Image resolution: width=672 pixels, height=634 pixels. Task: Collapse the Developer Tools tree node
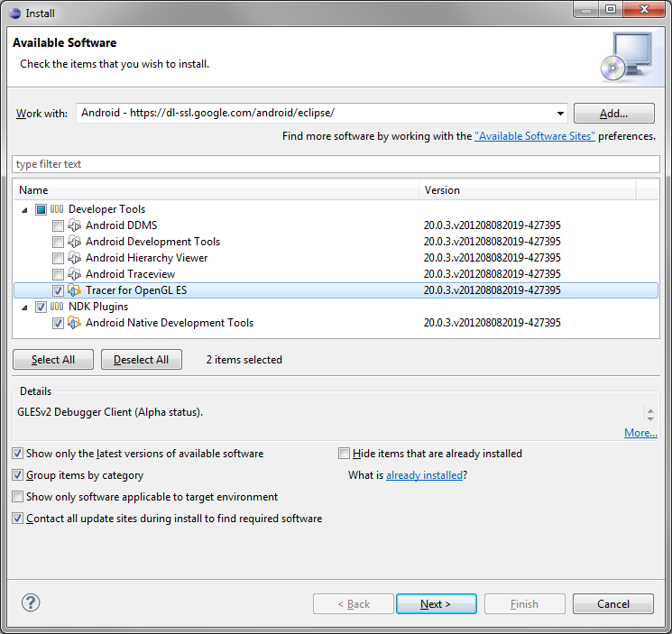25,210
